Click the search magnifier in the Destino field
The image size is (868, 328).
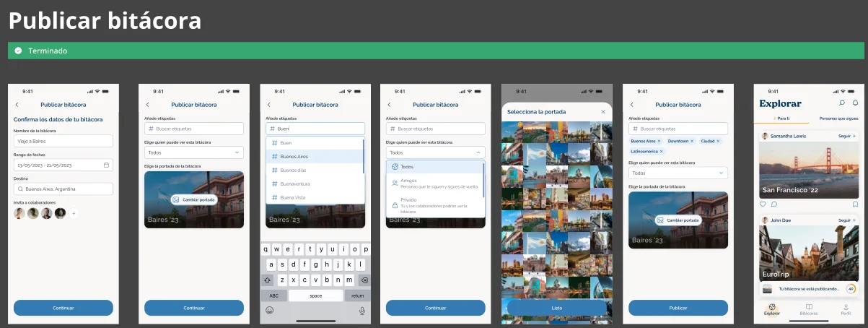[x=21, y=189]
